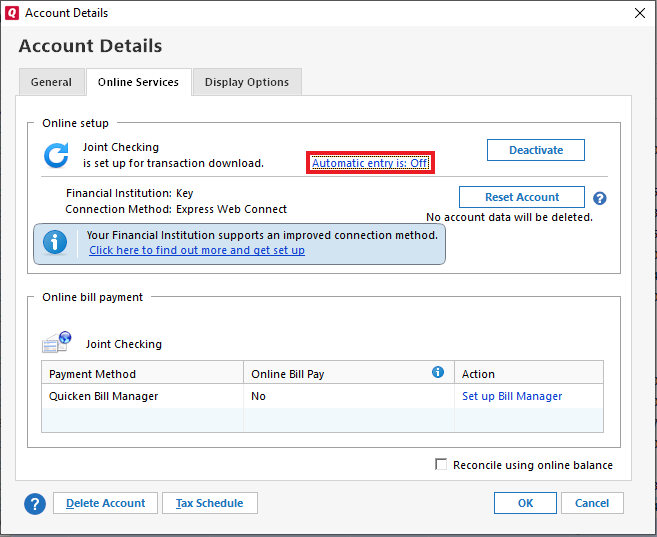Click the Online Bill Pay column header
The image size is (657, 537).
pyautogui.click(x=349, y=372)
